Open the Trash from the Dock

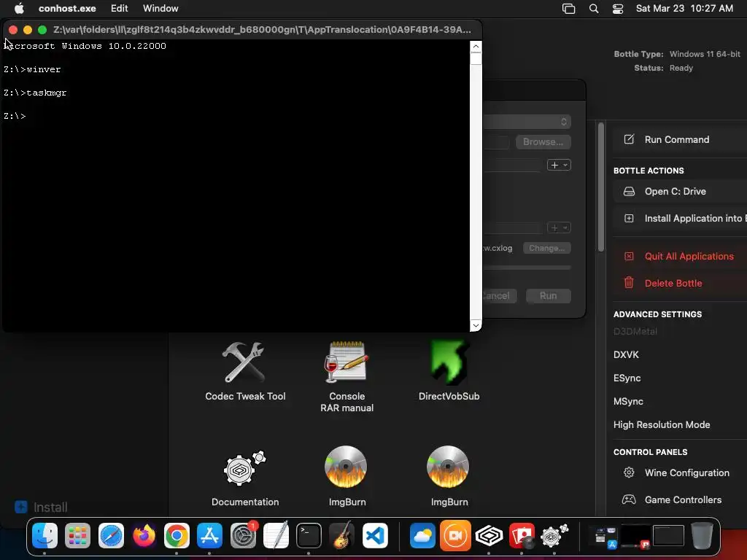[x=702, y=535]
